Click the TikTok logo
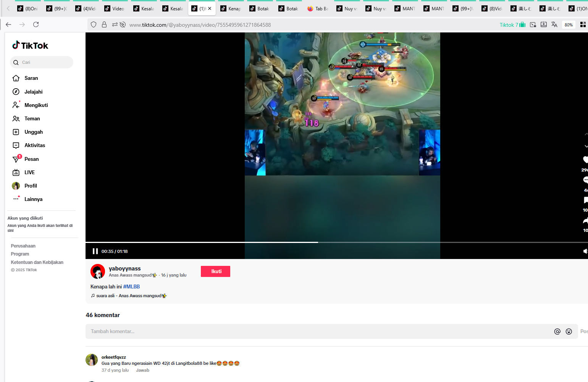The height and width of the screenshot is (382, 588). pyautogui.click(x=30, y=45)
